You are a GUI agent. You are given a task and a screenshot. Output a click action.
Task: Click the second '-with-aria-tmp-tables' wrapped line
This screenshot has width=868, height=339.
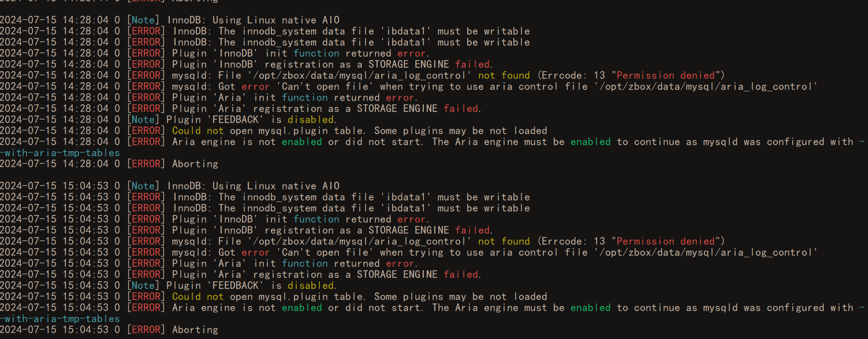[60, 319]
